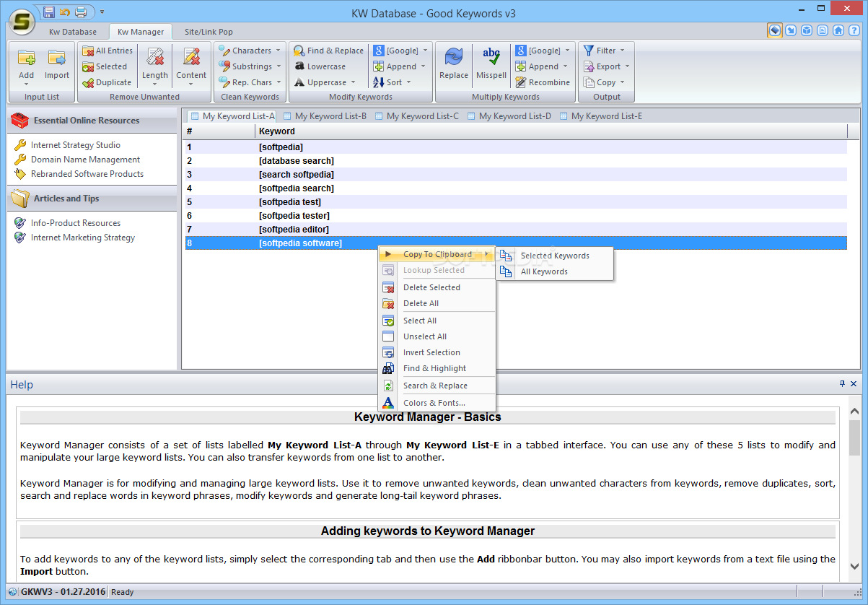Click the Replace tool in Multiply Keywords
This screenshot has height=605, width=868.
453,65
